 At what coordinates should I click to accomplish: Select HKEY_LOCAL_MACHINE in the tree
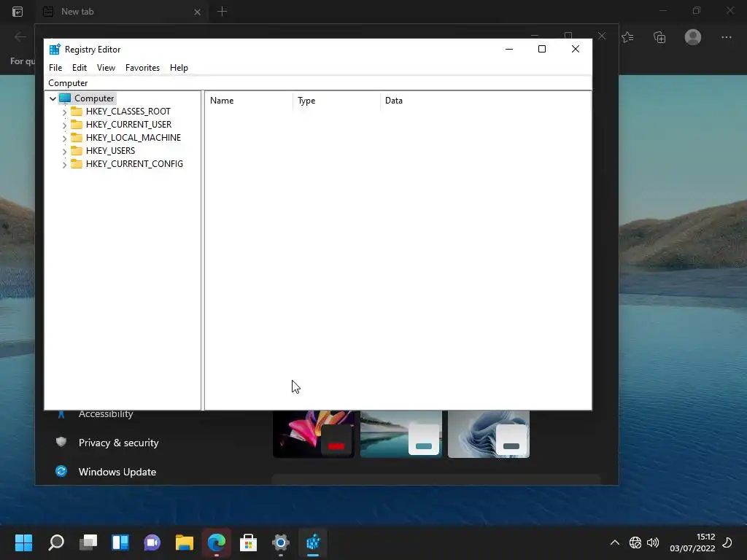pyautogui.click(x=133, y=138)
